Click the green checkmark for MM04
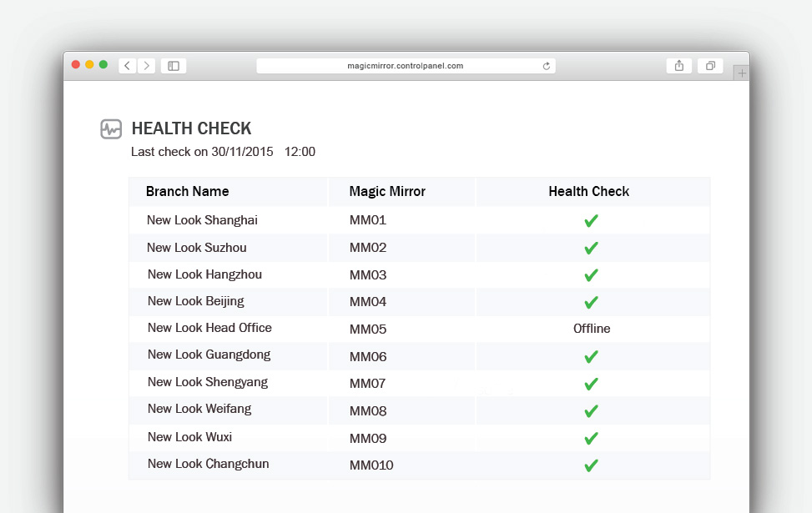812x513 pixels. [x=592, y=302]
